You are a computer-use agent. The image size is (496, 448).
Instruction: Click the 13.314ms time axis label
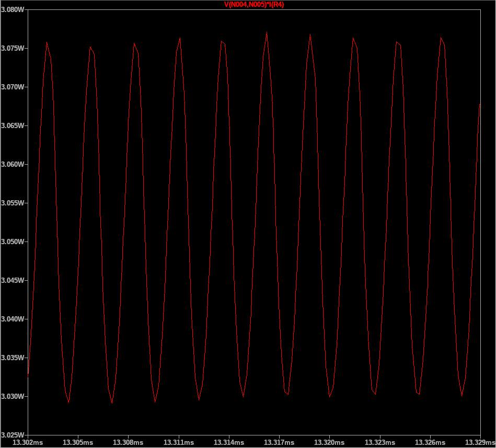click(229, 442)
